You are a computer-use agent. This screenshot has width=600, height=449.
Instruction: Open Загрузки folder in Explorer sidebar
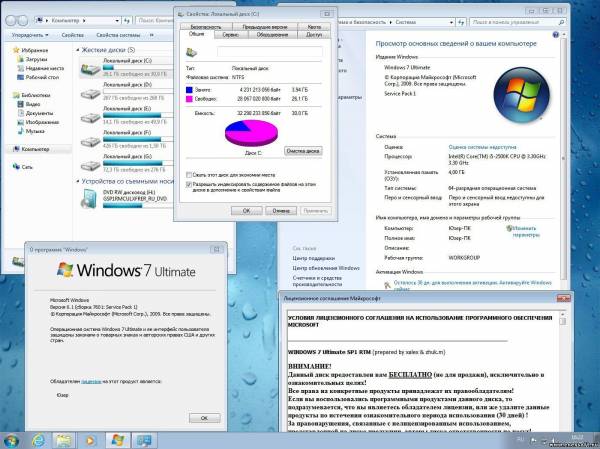coord(36,59)
